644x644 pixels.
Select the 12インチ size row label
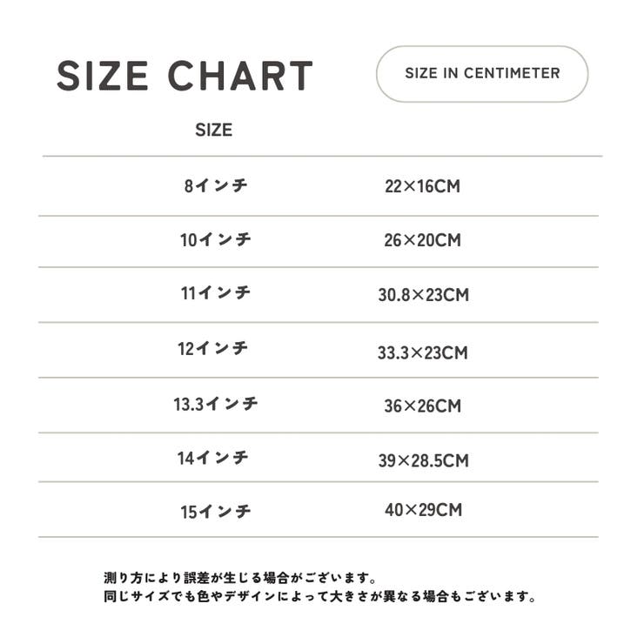tap(212, 349)
